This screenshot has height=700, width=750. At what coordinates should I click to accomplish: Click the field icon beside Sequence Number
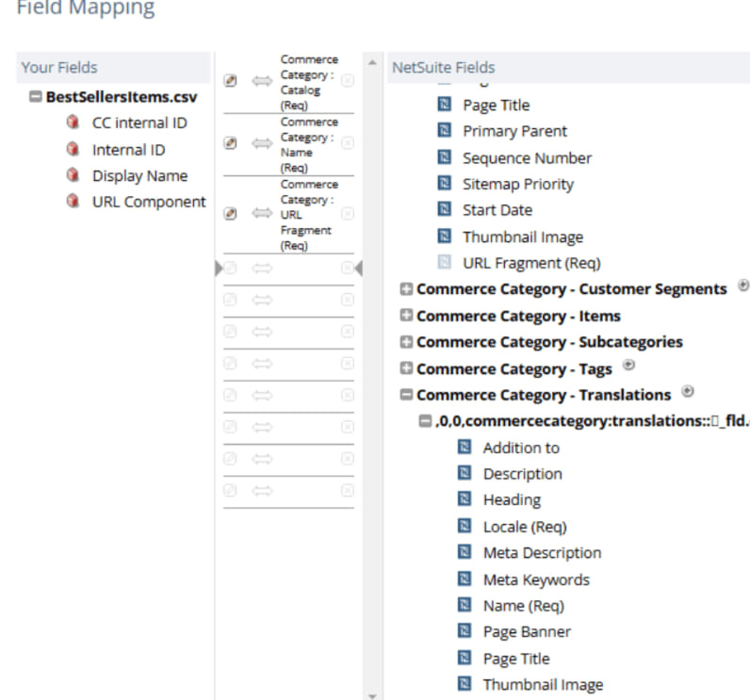(x=445, y=156)
